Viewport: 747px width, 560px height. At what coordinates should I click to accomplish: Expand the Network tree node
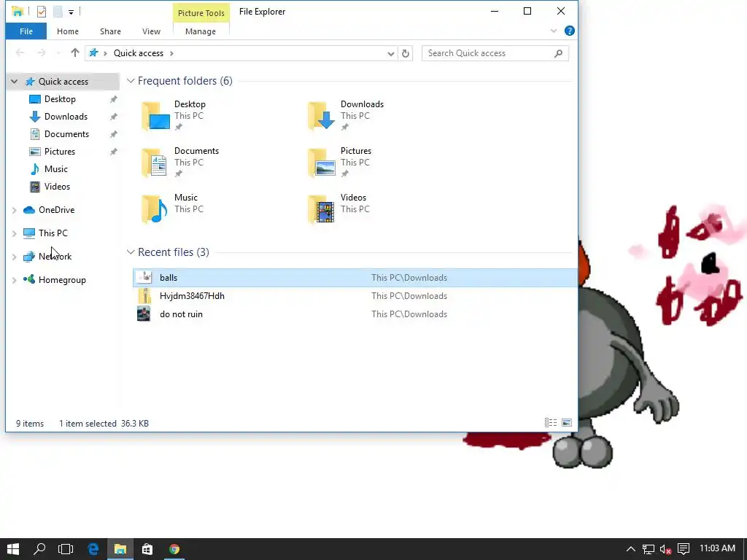point(15,257)
